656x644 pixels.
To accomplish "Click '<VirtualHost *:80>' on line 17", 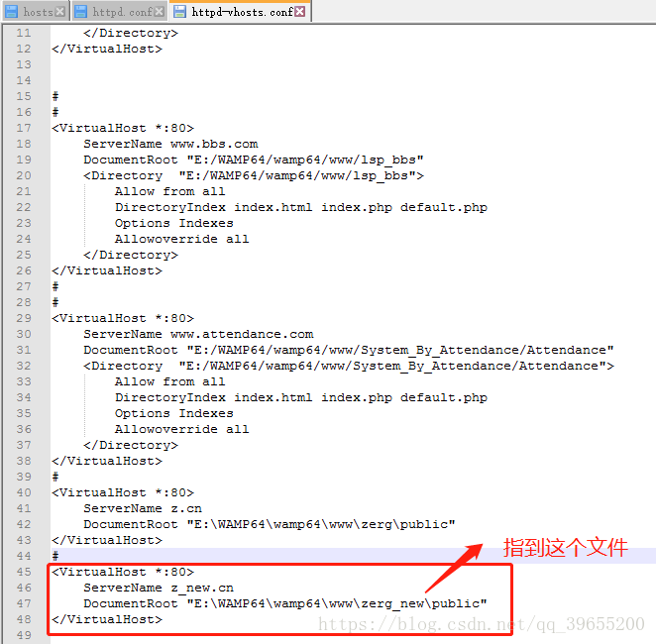I will (123, 128).
